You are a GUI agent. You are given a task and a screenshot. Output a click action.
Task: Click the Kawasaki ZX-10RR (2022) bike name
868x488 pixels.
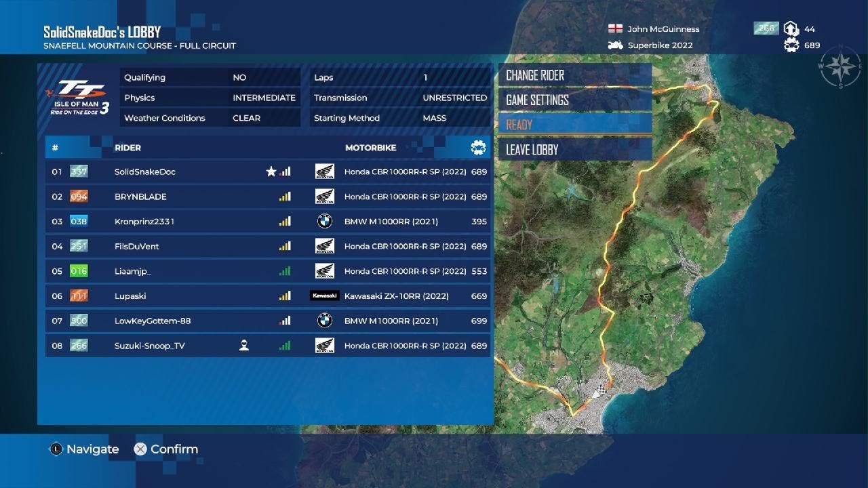pyautogui.click(x=397, y=296)
